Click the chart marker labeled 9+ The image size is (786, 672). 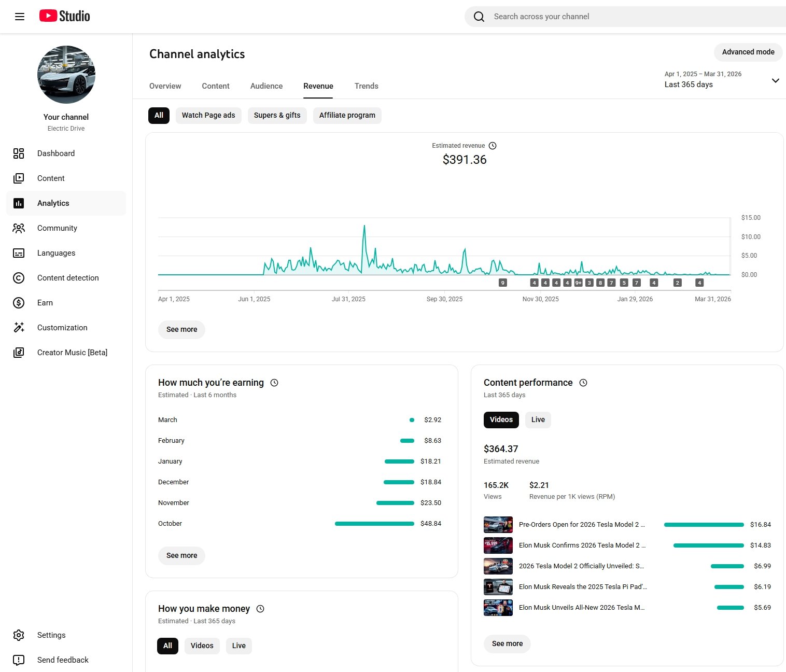tap(578, 283)
